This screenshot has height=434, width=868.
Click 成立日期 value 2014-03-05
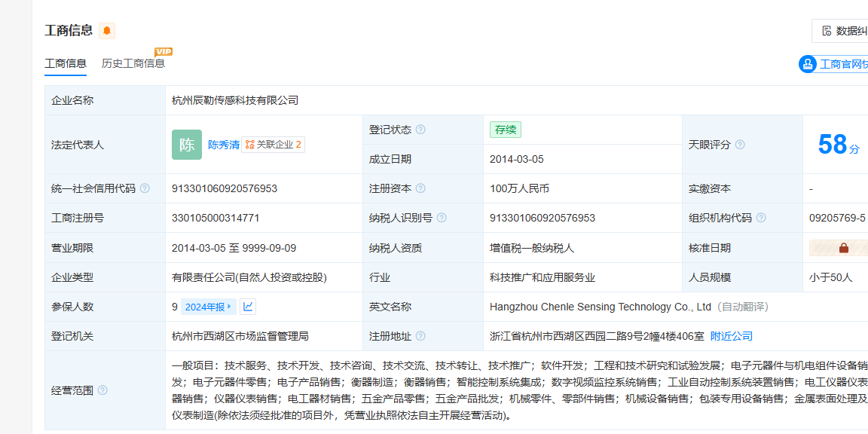(x=517, y=159)
